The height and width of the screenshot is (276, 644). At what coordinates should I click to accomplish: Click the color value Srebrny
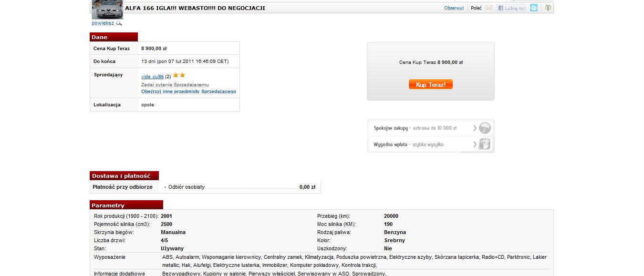click(x=395, y=240)
